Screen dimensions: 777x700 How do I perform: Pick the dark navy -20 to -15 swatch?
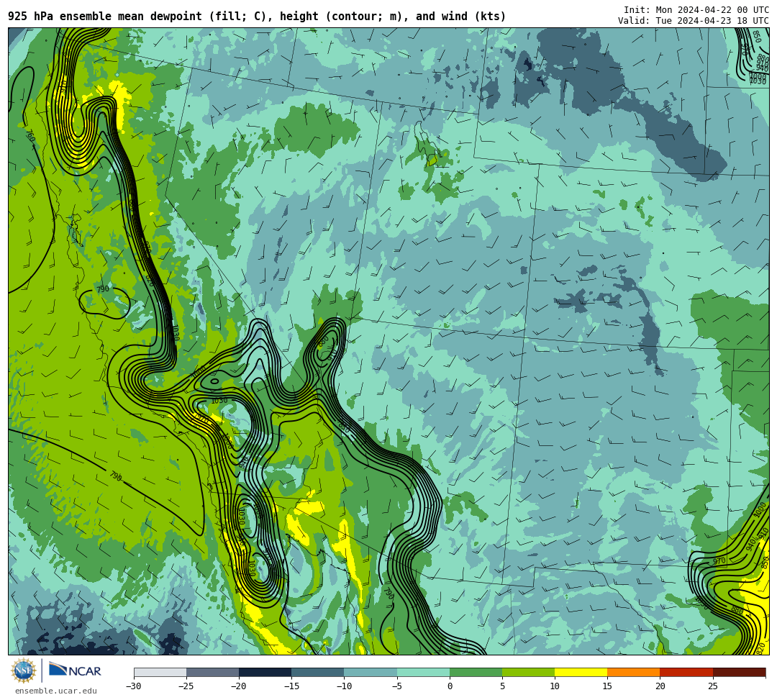click(265, 672)
